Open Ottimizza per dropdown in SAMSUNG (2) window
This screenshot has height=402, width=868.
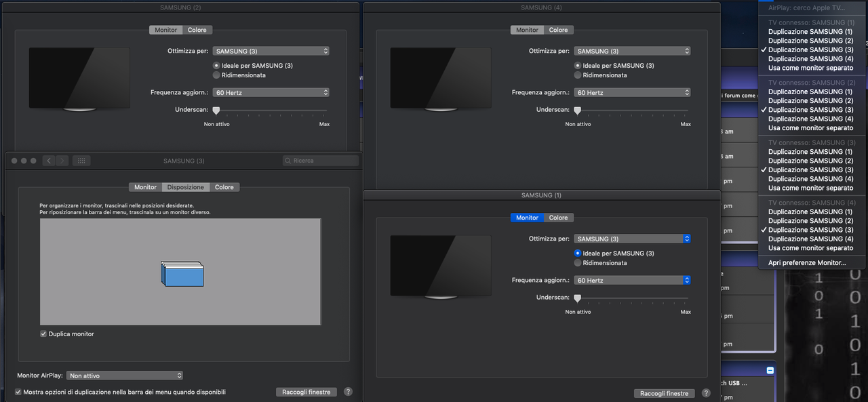[271, 51]
